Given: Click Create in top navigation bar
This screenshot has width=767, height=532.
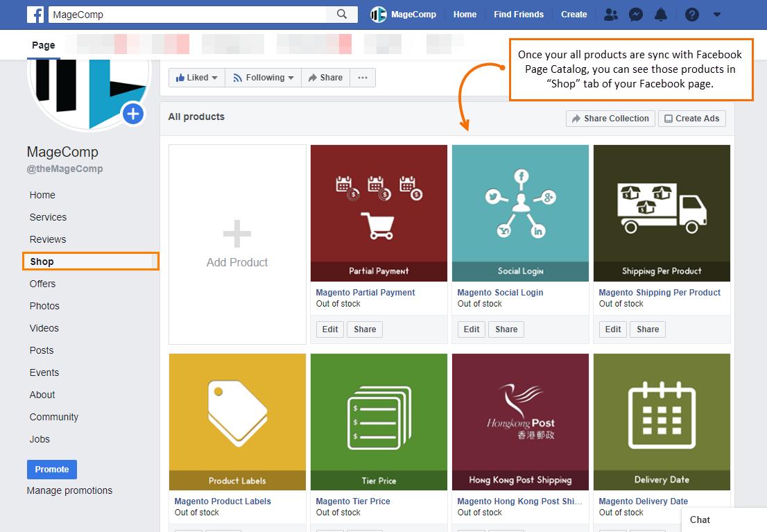Looking at the screenshot, I should 574,15.
